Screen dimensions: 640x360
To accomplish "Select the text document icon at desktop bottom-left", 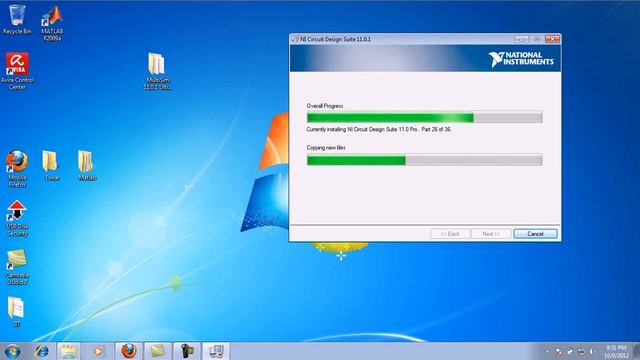I will (x=16, y=311).
